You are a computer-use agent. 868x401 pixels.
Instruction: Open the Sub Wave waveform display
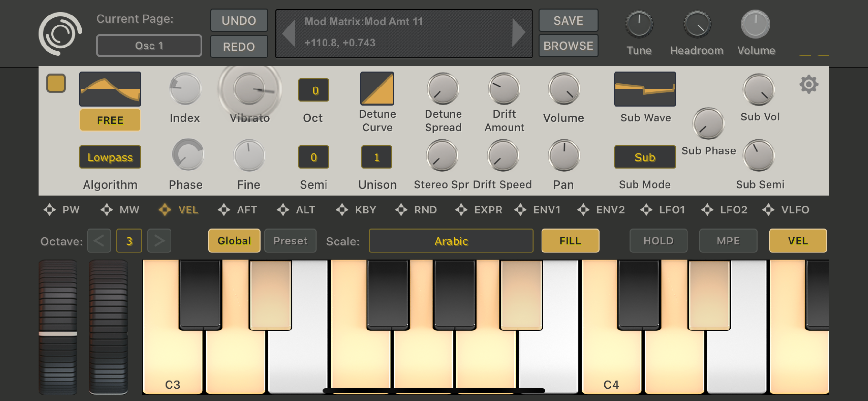[644, 89]
